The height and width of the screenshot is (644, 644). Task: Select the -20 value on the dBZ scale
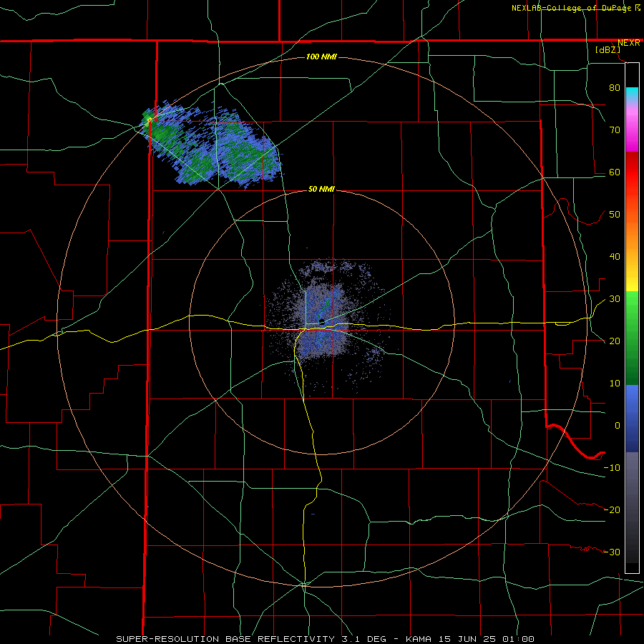pos(612,510)
